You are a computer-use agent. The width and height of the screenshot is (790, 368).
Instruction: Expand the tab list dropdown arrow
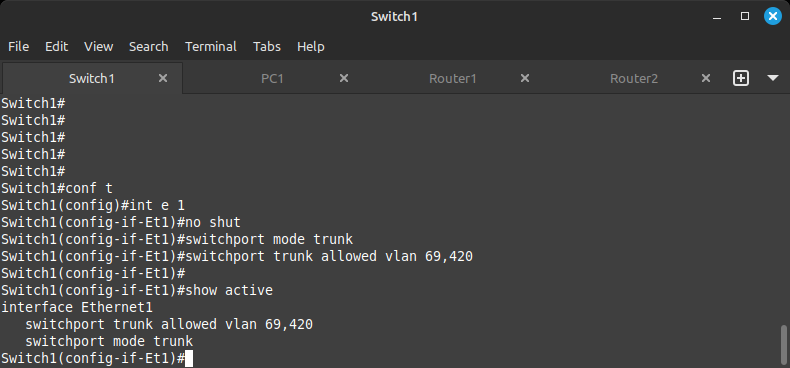(773, 78)
